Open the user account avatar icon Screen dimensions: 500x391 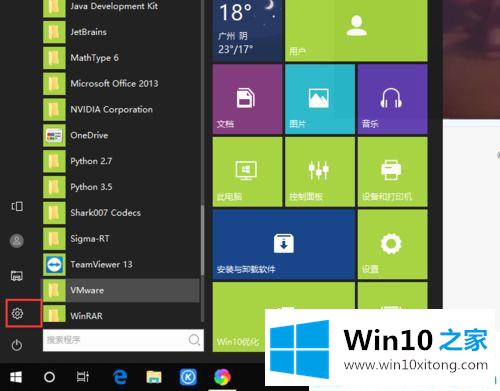(17, 241)
